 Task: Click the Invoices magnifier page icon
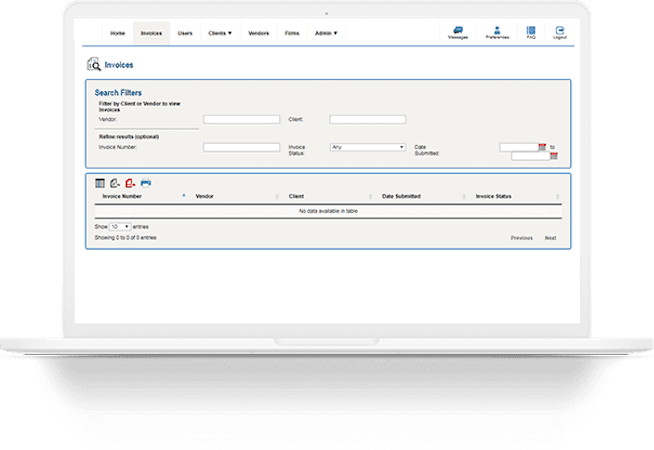(94, 64)
